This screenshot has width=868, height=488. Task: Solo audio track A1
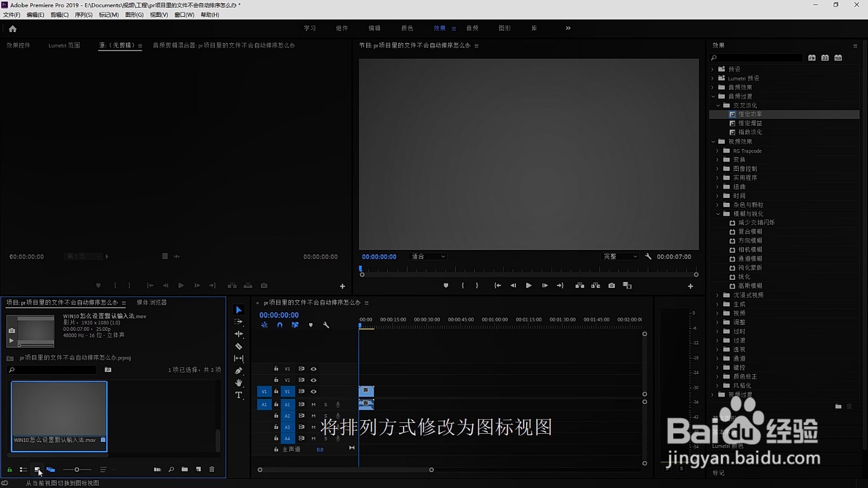[x=325, y=404]
